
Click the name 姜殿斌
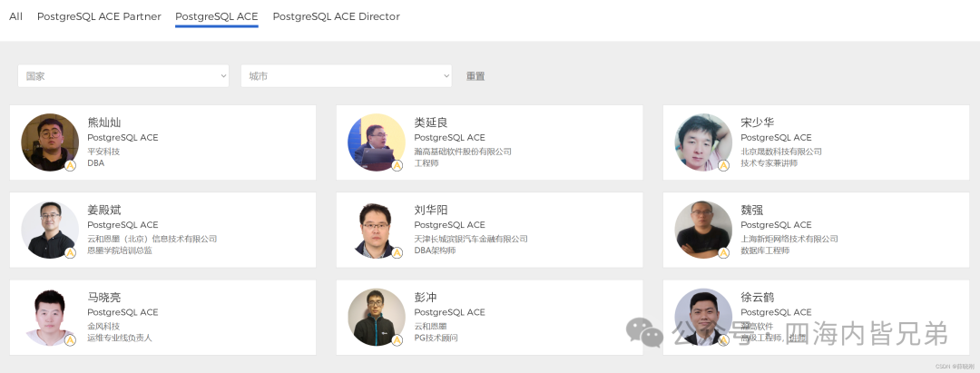(x=103, y=210)
